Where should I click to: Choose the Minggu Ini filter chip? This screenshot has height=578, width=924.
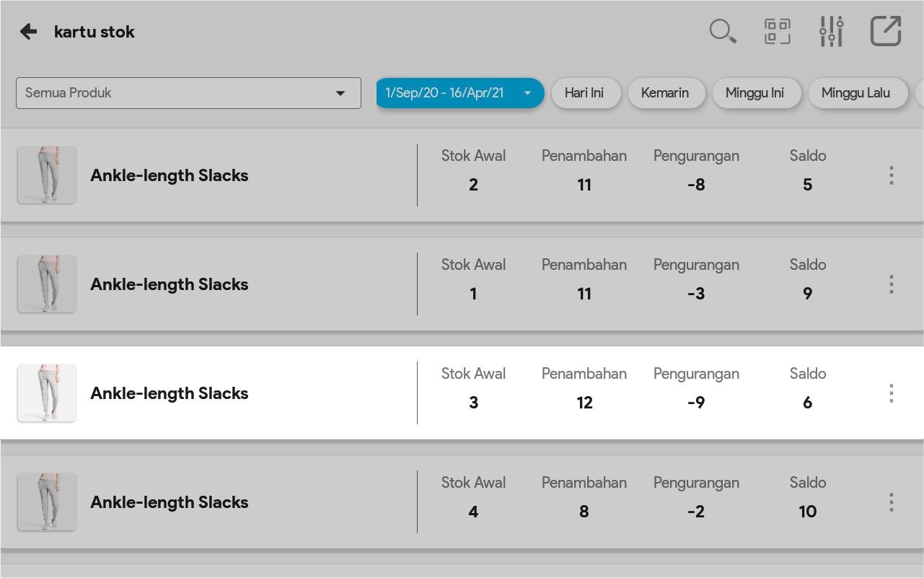point(754,93)
